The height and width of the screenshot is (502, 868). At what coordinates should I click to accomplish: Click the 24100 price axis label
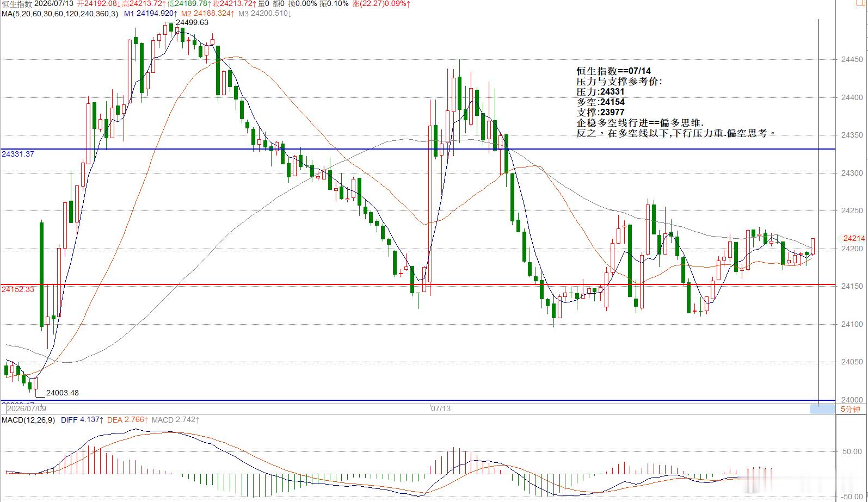coord(852,324)
